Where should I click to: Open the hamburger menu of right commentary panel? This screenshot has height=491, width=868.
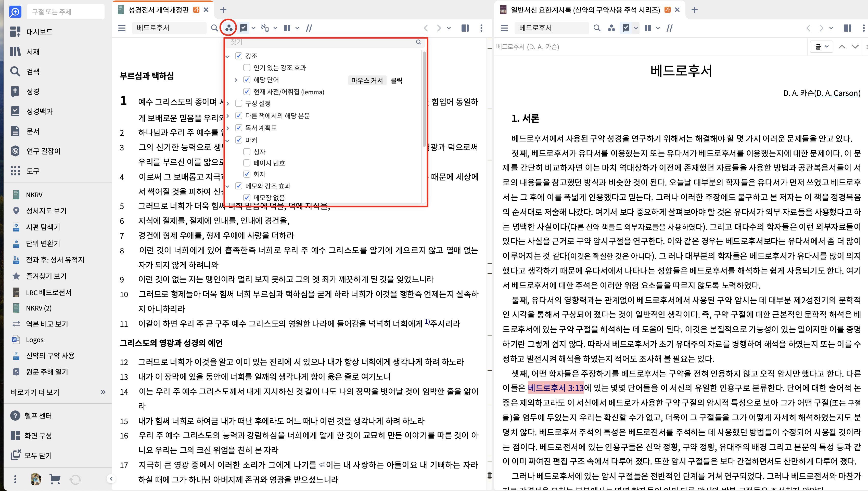click(504, 28)
